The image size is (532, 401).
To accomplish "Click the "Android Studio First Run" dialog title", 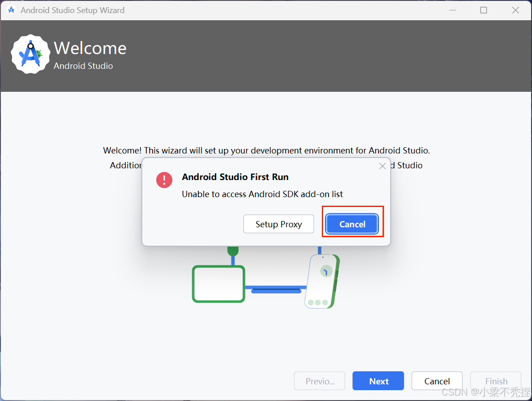I will pyautogui.click(x=235, y=177).
